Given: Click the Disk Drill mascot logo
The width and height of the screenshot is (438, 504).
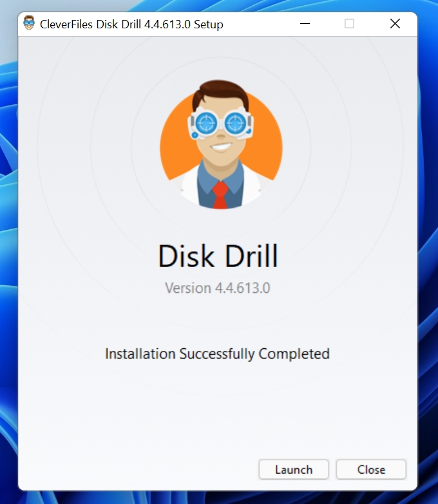Looking at the screenshot, I should tap(221, 144).
